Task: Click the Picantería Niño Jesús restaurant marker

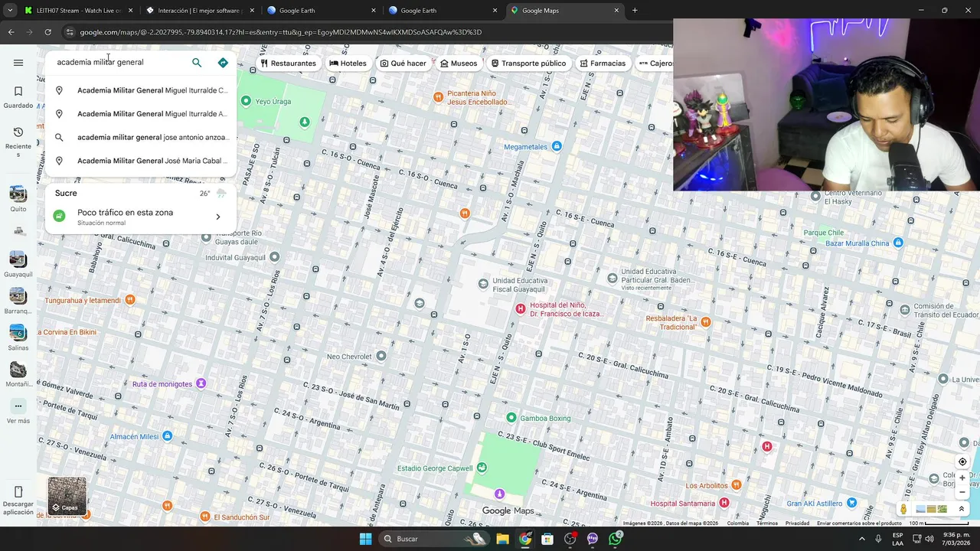Action: coord(438,96)
